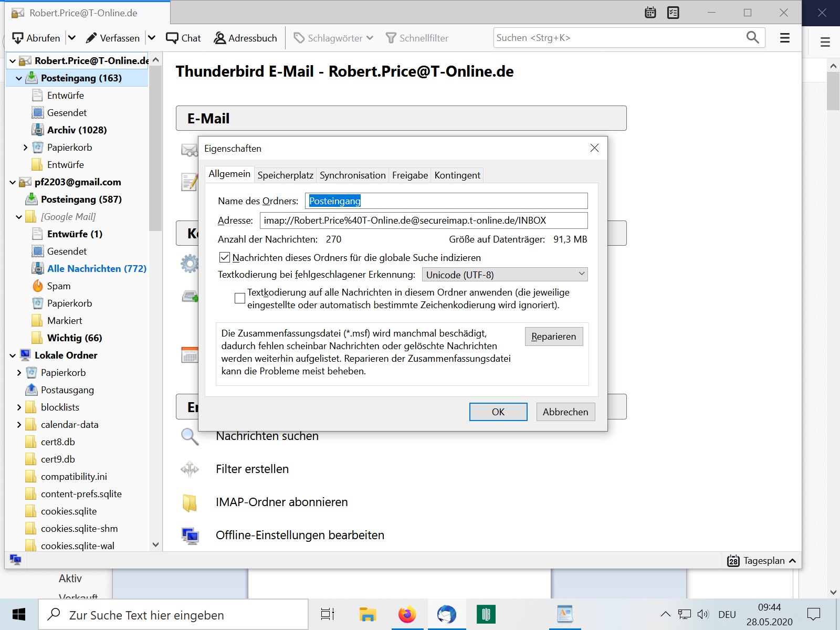Viewport: 840px width, 630px height.
Task: Open the Chat toolbar button
Action: (x=183, y=38)
